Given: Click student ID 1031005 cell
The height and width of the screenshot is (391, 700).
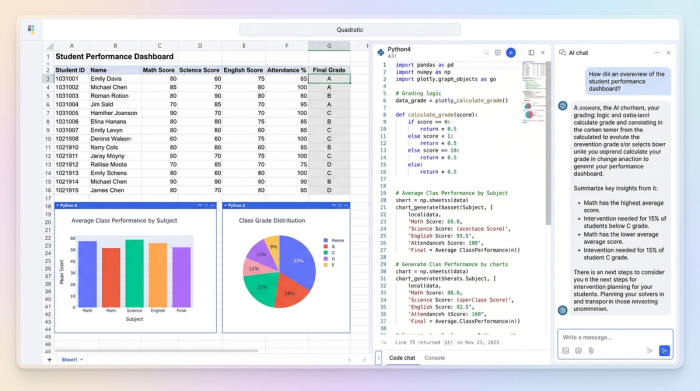Looking at the screenshot, I should (71, 113).
